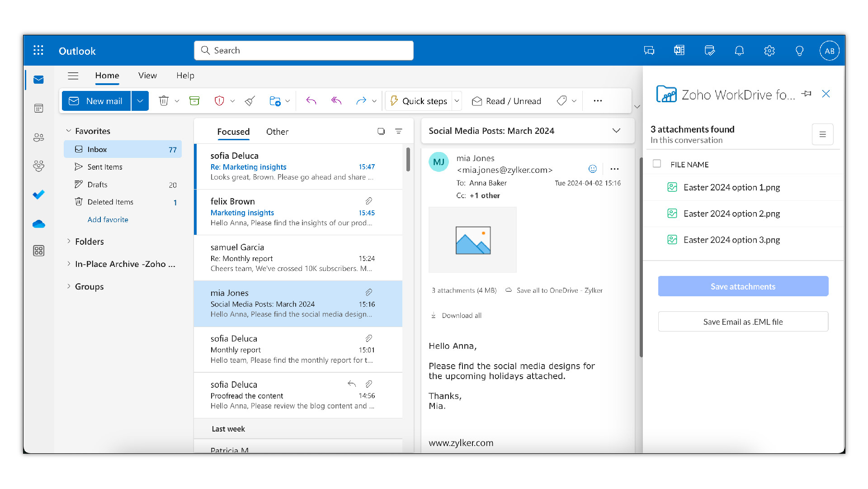Open the app launcher grid

click(x=38, y=50)
